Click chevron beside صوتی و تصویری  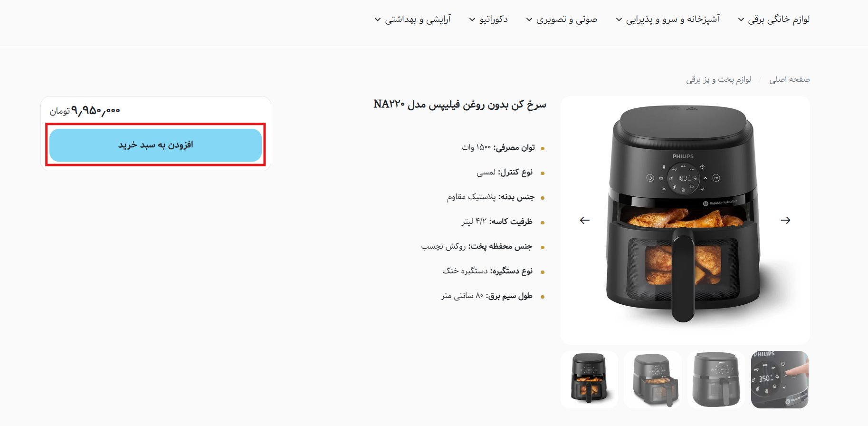pos(529,19)
